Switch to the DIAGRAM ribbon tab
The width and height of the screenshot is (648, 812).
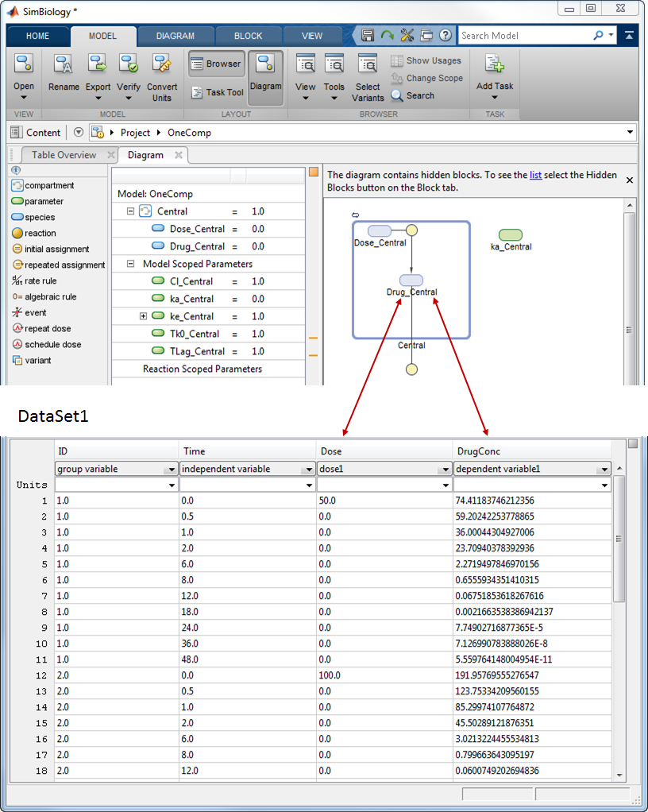coord(175,36)
